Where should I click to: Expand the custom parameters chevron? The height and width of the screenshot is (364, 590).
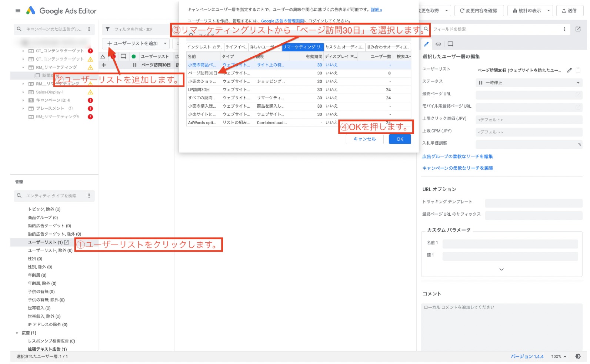501,269
